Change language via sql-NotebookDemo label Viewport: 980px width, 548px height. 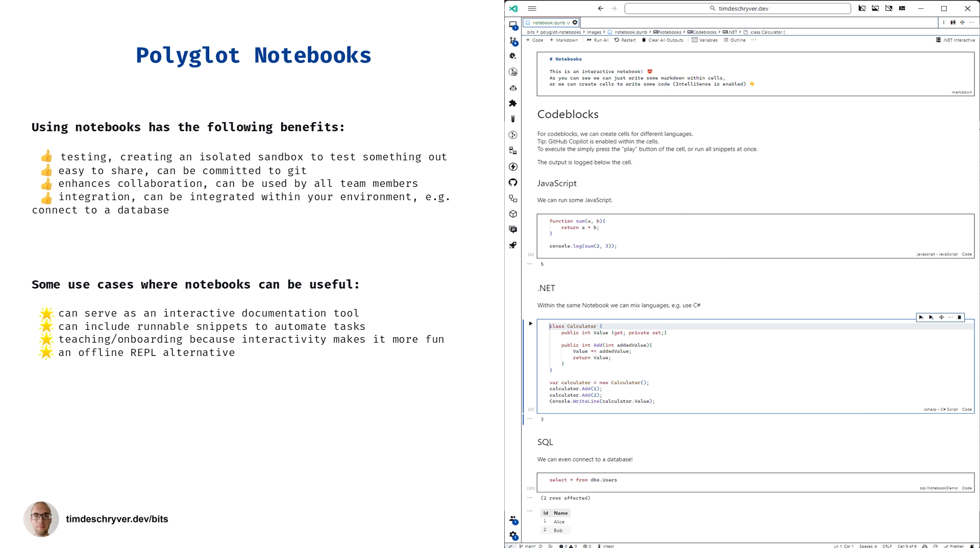point(939,488)
